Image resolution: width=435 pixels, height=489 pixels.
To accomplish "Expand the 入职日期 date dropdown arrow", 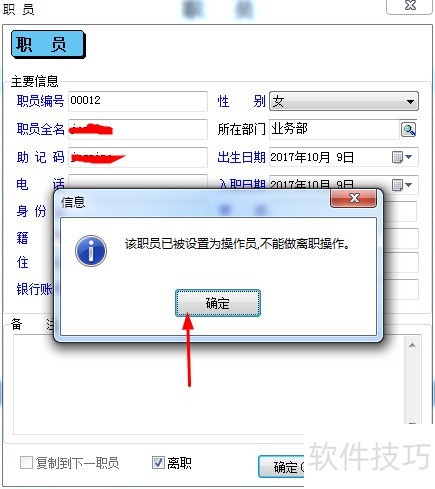I will (409, 184).
